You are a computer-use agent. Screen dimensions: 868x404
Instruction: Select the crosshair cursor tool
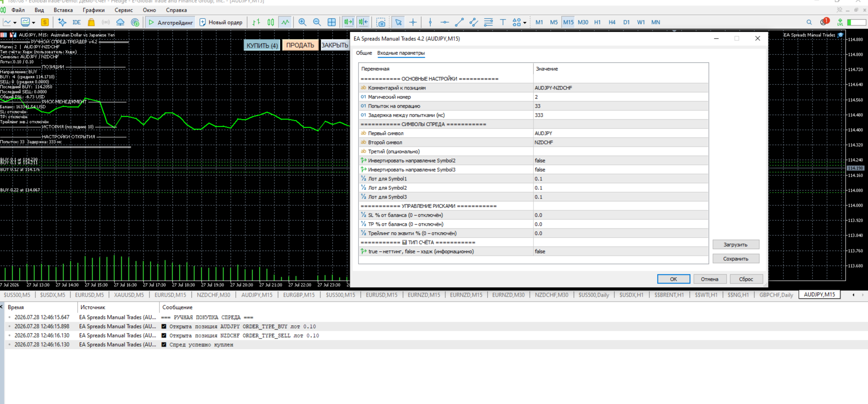pyautogui.click(x=413, y=22)
